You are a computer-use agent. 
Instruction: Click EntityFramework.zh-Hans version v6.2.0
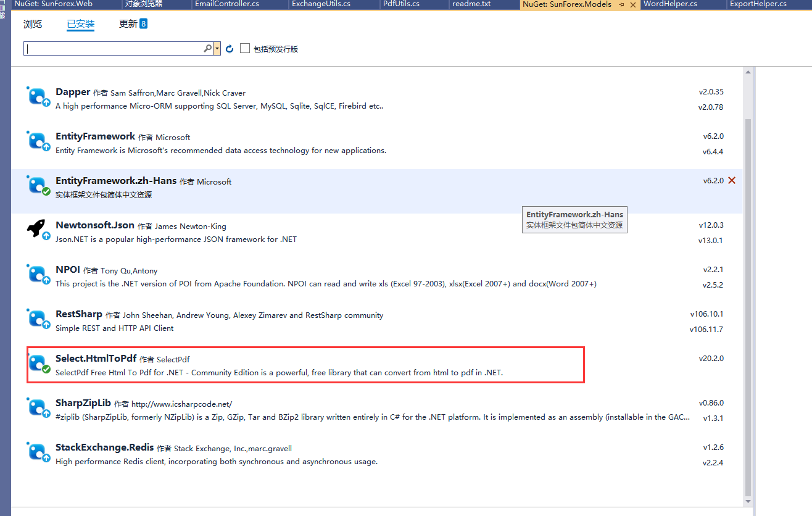pos(713,180)
